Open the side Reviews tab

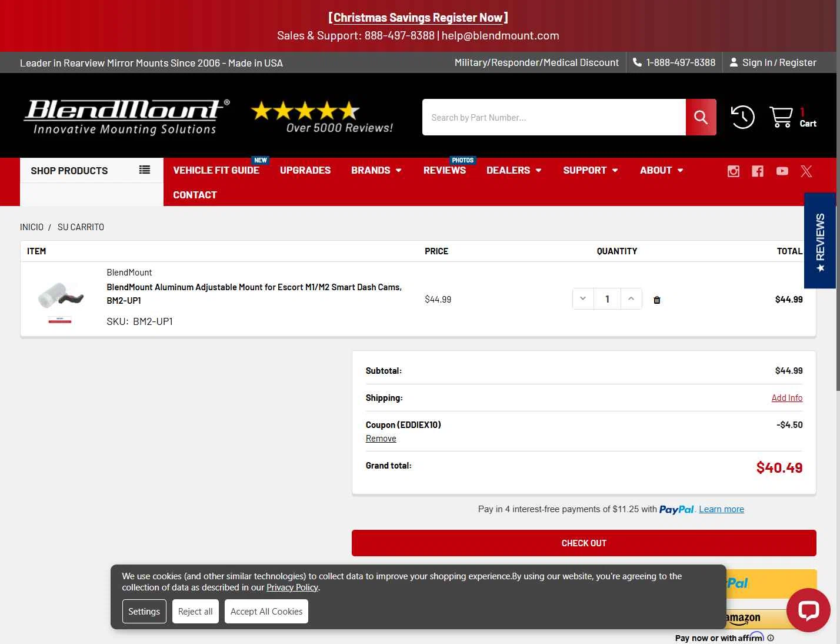pyautogui.click(x=820, y=241)
